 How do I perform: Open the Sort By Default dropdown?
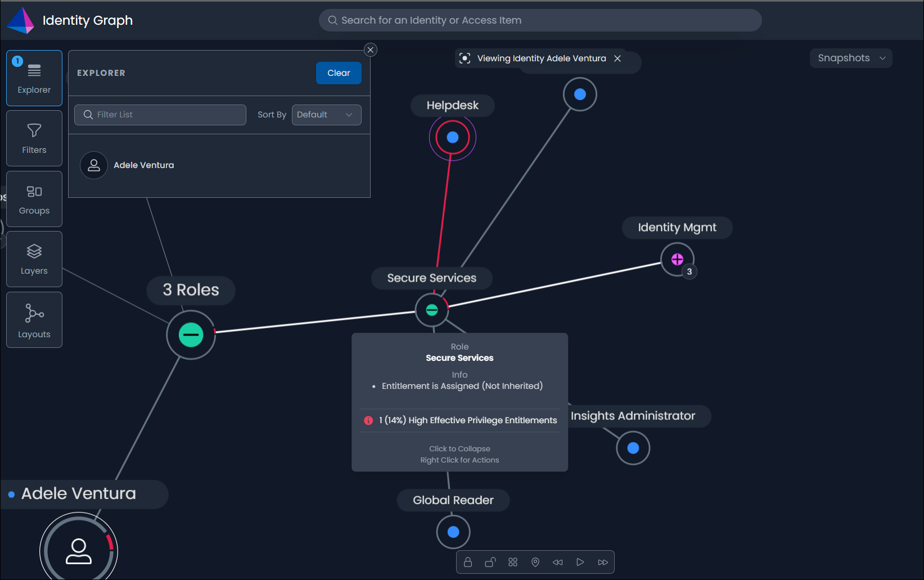(x=326, y=115)
